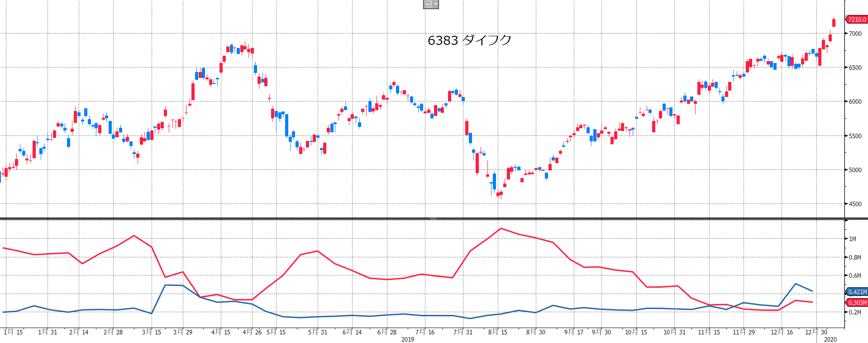Viewport: 868px width, 343px height.
Task: Open the chart type dropdown arrow
Action: click(x=435, y=4)
